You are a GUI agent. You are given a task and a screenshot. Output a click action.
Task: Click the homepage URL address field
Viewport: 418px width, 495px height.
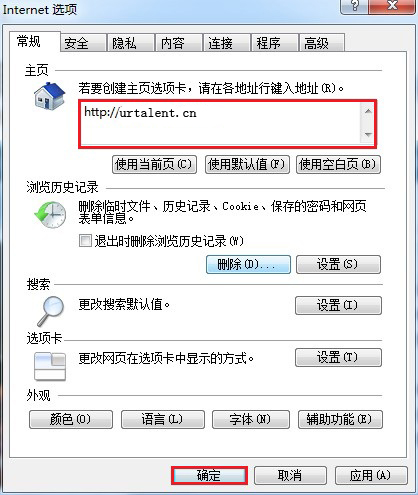(x=221, y=124)
